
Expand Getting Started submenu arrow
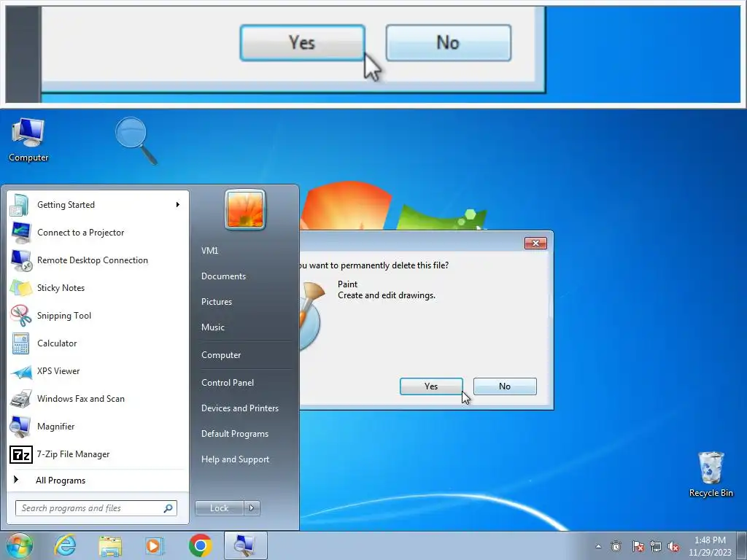click(x=178, y=205)
